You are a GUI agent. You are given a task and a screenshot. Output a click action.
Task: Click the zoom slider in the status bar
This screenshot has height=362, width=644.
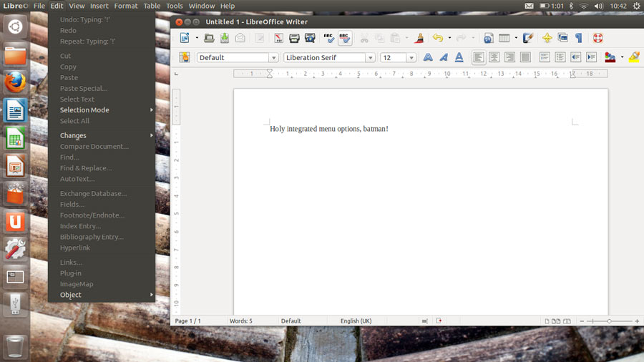coord(609,321)
